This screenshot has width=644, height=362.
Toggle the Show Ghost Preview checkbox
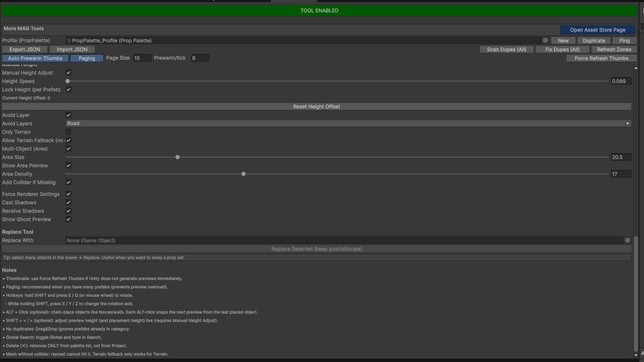point(68,219)
